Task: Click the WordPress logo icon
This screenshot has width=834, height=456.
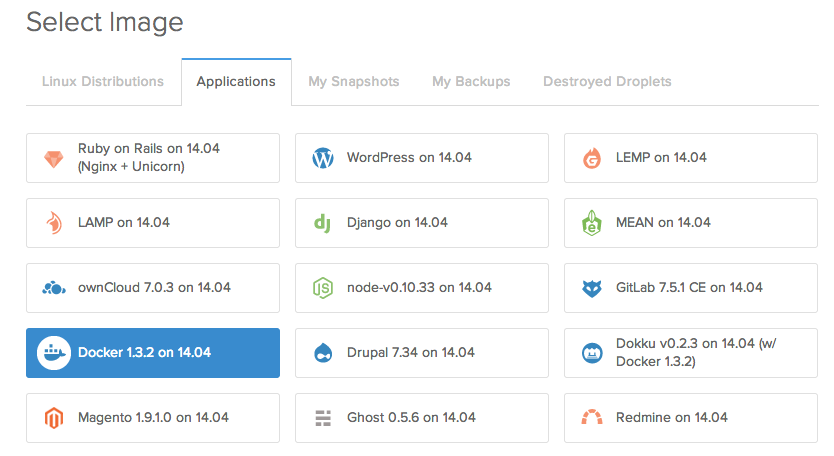Action: coord(323,158)
